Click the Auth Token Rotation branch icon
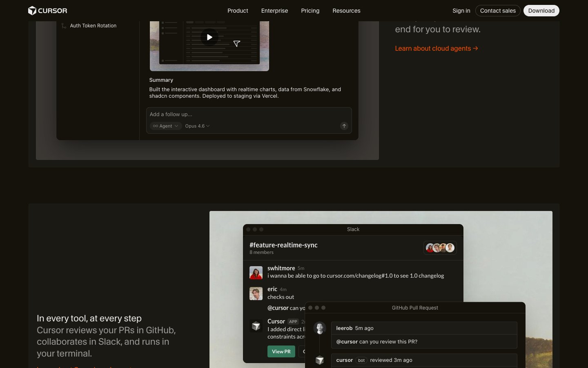588x368 pixels. point(64,26)
